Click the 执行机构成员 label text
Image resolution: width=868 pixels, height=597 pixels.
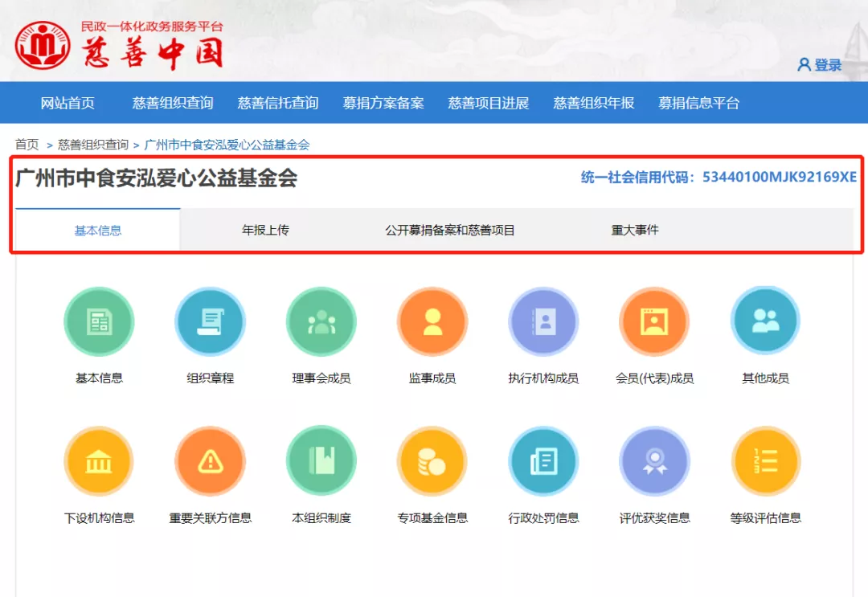pyautogui.click(x=543, y=378)
